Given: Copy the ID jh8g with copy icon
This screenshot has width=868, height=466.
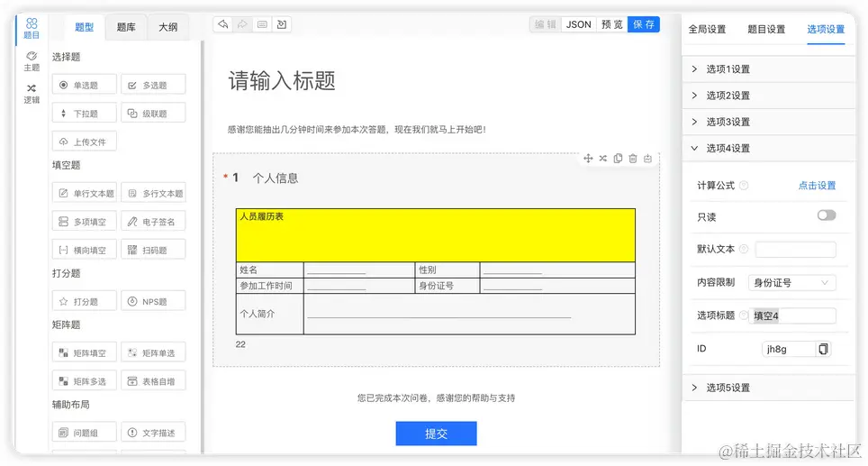Looking at the screenshot, I should (823, 349).
